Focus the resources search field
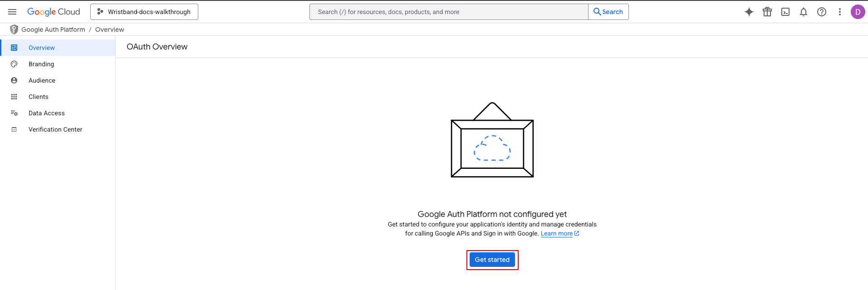This screenshot has width=868, height=290. (449, 12)
